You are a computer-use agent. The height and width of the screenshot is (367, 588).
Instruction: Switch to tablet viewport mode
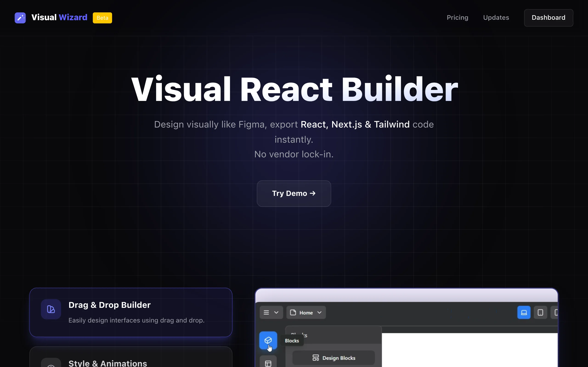(x=540, y=312)
